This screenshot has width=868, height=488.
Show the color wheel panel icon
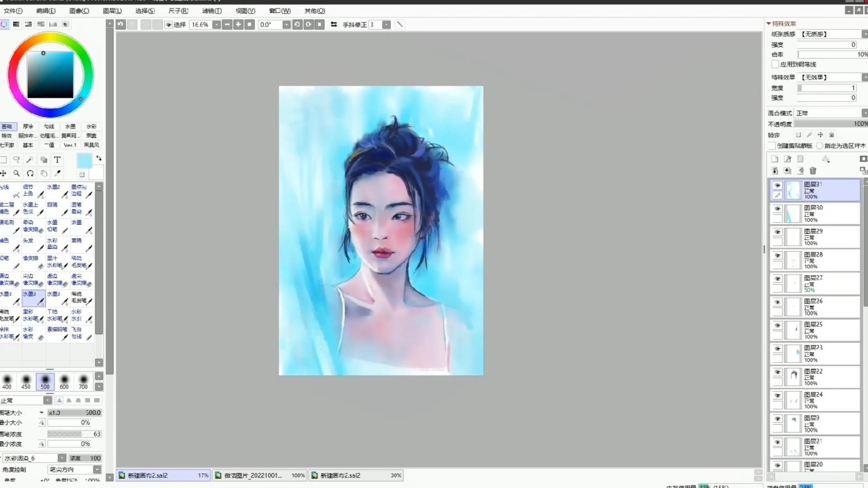click(x=4, y=24)
